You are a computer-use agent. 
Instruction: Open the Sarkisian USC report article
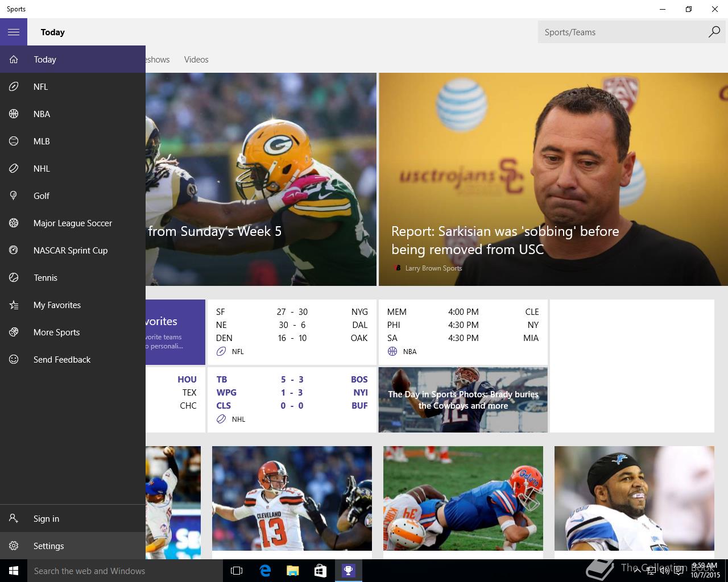tap(553, 179)
